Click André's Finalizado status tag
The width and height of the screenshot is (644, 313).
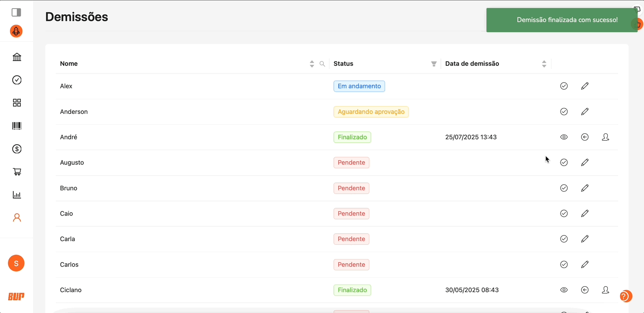tap(352, 137)
